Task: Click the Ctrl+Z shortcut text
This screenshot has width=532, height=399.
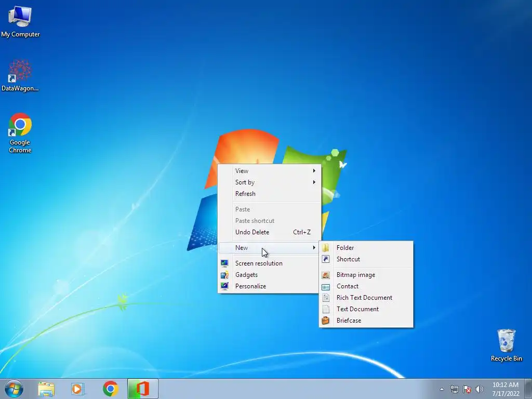Action: point(302,232)
